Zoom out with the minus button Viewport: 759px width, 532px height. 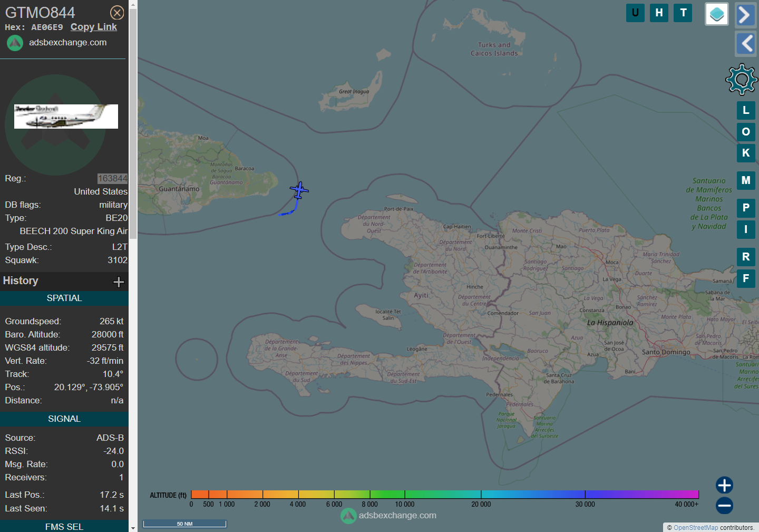(724, 506)
